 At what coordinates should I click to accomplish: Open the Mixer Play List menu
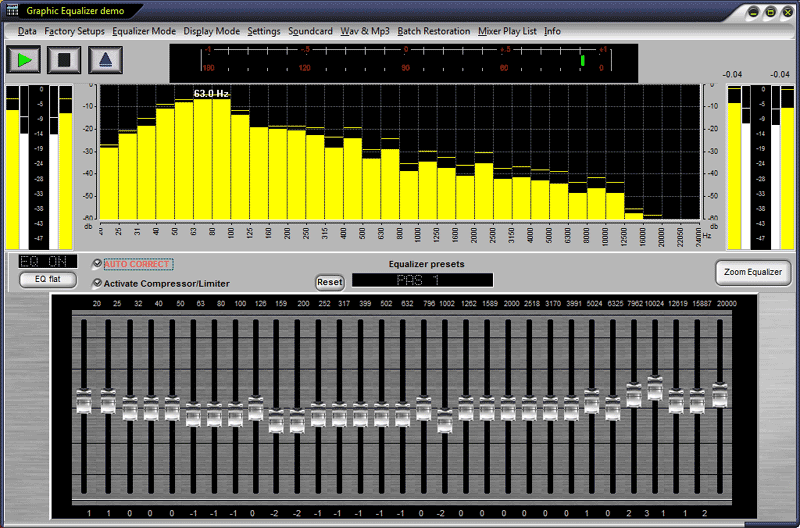pos(507,31)
